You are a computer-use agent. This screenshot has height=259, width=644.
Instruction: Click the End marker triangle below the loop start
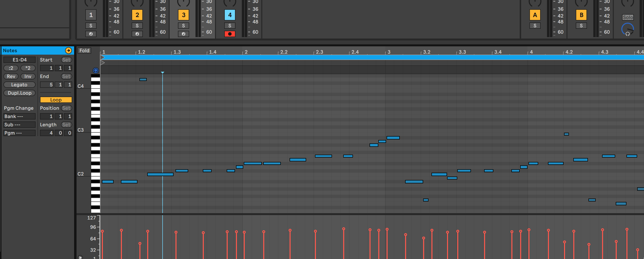102,63
